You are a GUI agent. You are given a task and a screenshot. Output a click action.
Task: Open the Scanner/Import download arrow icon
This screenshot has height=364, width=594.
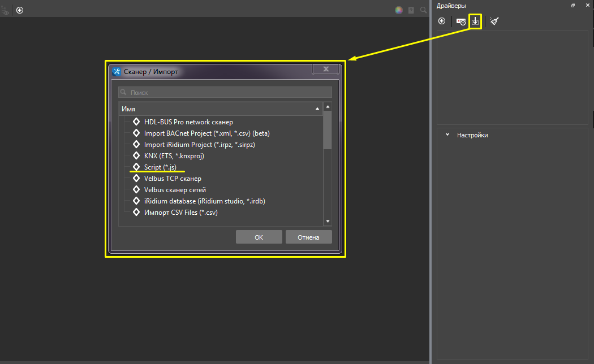click(475, 21)
